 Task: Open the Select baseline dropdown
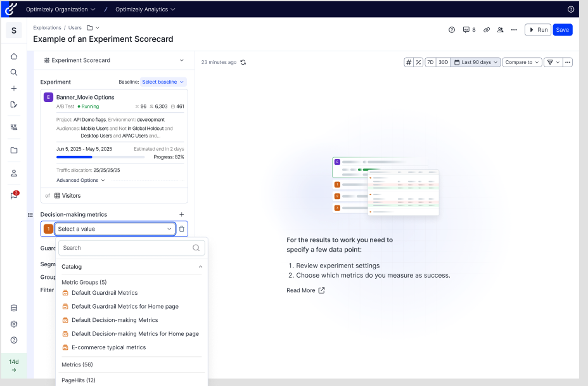(x=163, y=82)
